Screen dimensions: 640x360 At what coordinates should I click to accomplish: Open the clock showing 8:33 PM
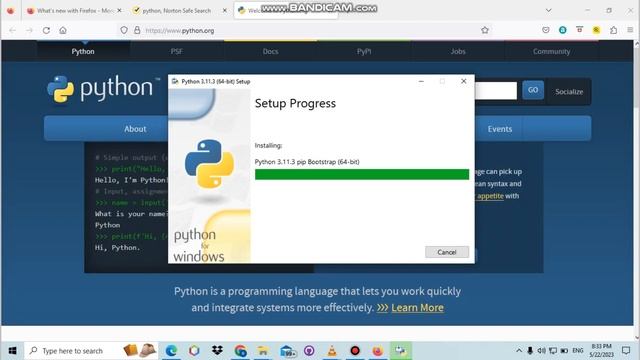[602, 351]
